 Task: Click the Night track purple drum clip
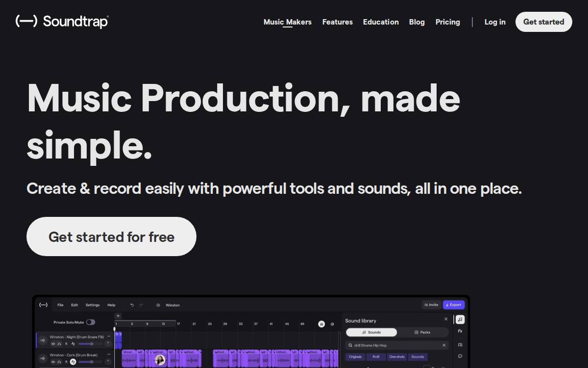pos(118,340)
